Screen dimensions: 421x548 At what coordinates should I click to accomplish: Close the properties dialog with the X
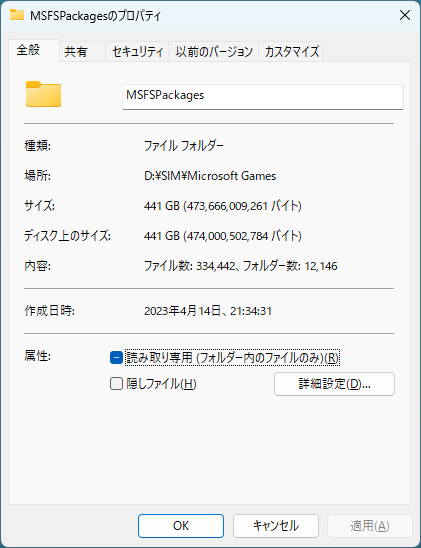pyautogui.click(x=405, y=15)
